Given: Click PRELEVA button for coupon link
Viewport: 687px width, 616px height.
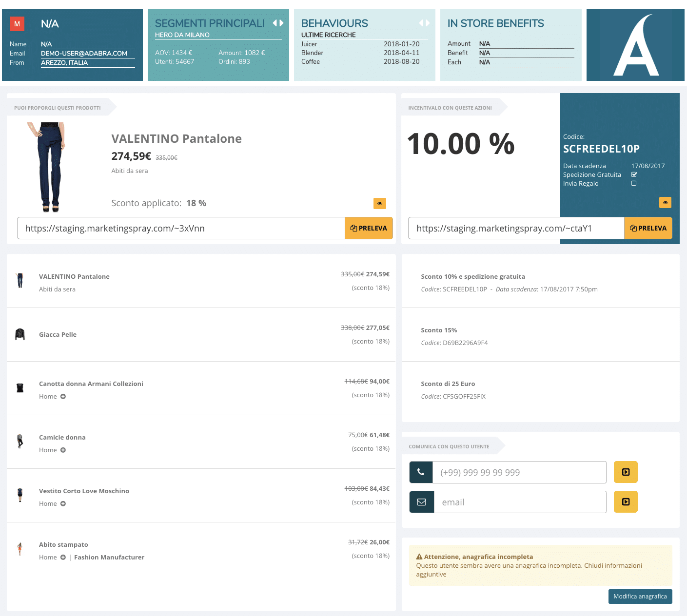Looking at the screenshot, I should coord(648,228).
